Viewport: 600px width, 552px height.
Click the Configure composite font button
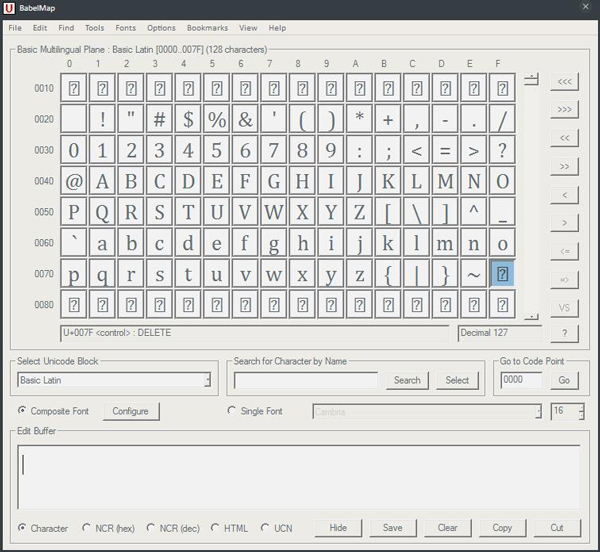coord(130,411)
